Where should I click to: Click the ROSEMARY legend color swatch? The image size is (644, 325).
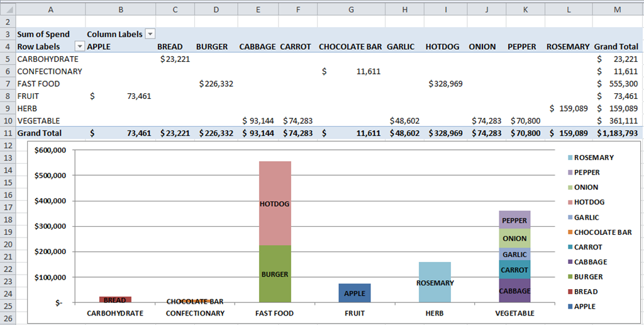point(570,157)
